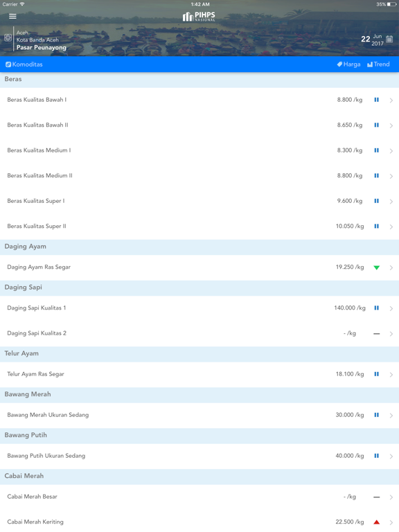Open details chevron for Telur Ayam Ras Segar
Screen dimensions: 399x532
click(391, 375)
